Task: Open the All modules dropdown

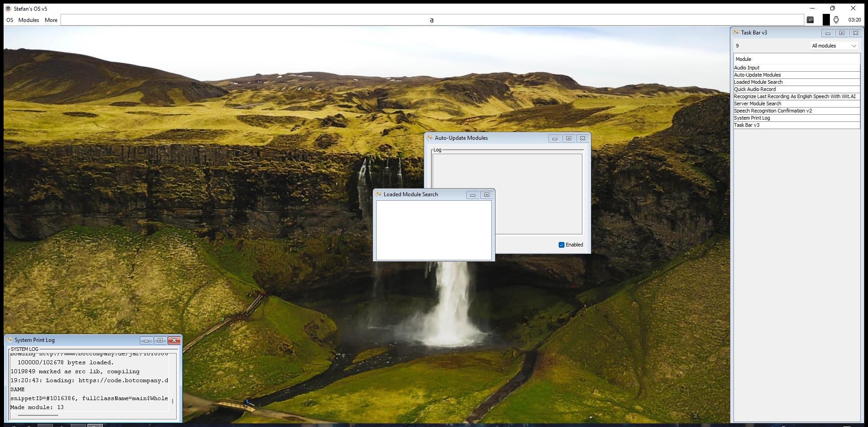Action: (x=834, y=46)
